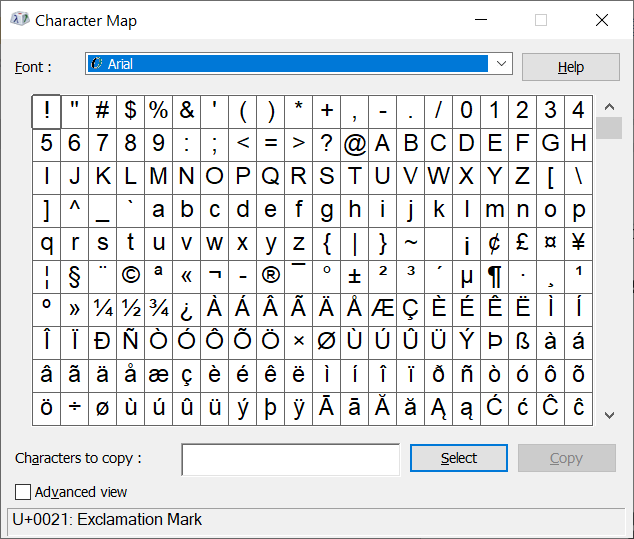
Task: Select the multiplication × sign
Action: (x=298, y=343)
